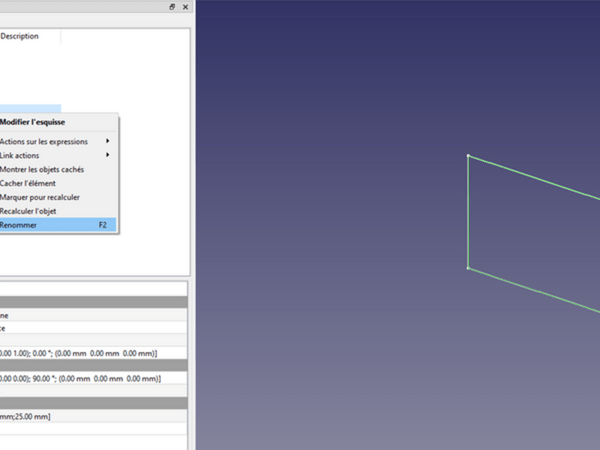Viewport: 600px width, 450px height.
Task: Click the top-left vertex of the sketch
Action: pyautogui.click(x=468, y=156)
